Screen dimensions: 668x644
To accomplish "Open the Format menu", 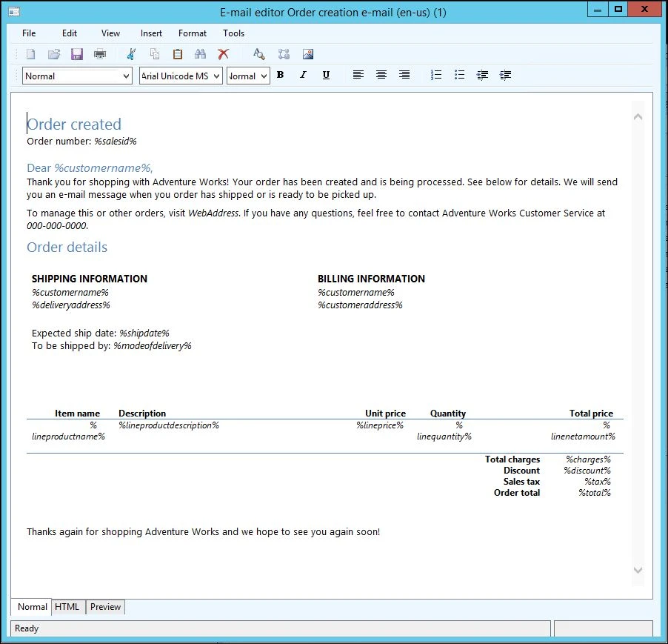I will 192,33.
